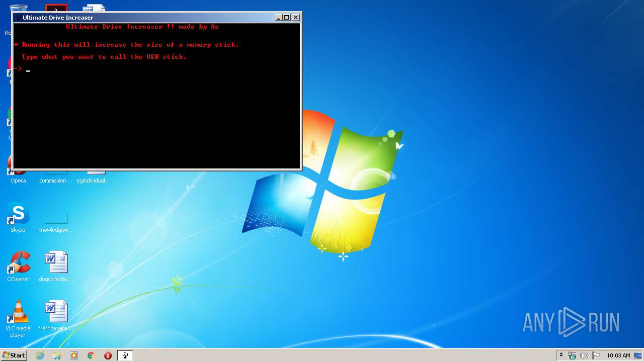The width and height of the screenshot is (644, 362).
Task: Select the Ultimate Drive Increaser taskbar button
Action: (125, 355)
